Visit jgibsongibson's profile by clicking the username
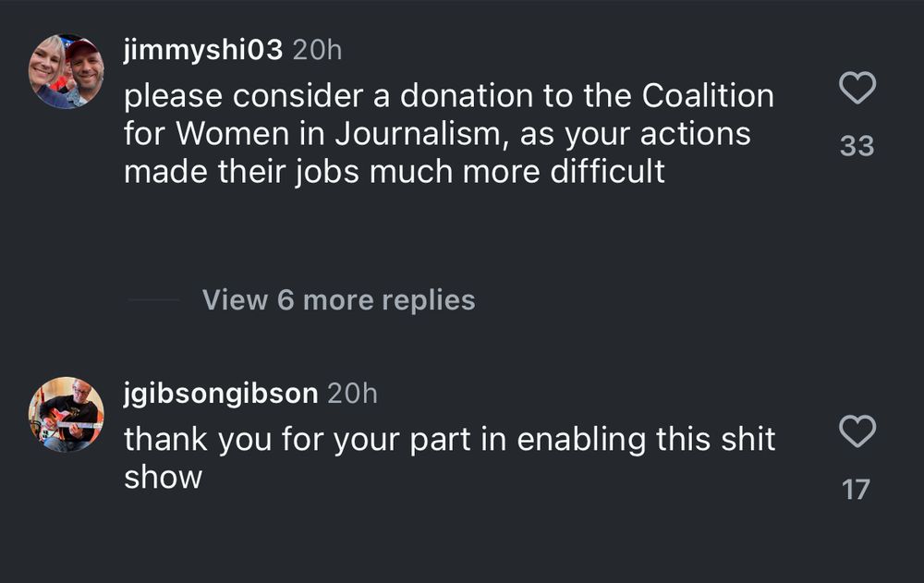The image size is (924, 583). 220,393
